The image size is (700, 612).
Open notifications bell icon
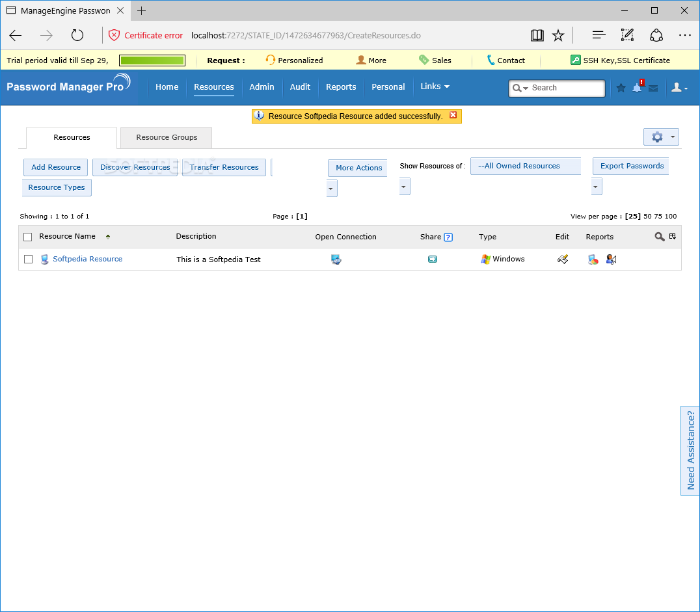point(638,87)
